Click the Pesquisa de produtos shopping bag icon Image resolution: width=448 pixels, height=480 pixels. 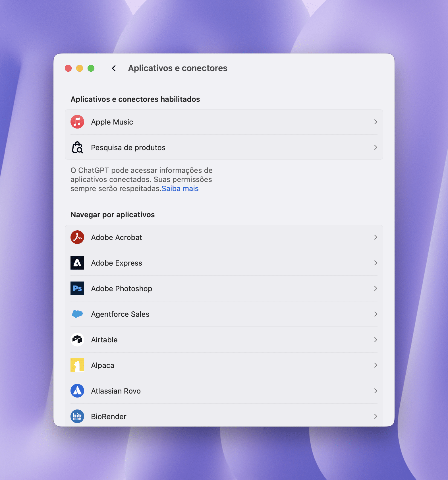(77, 148)
